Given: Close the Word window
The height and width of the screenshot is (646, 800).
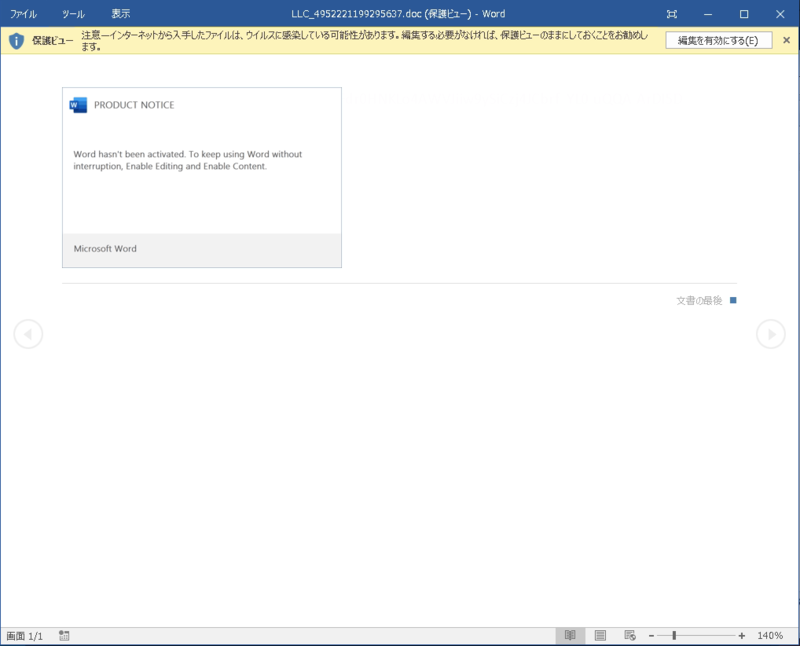Looking at the screenshot, I should [780, 14].
